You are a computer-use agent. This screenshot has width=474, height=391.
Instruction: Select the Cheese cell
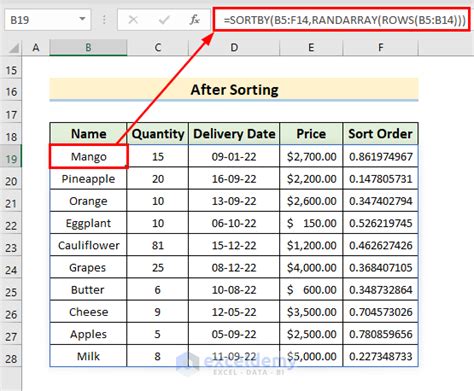(x=88, y=312)
